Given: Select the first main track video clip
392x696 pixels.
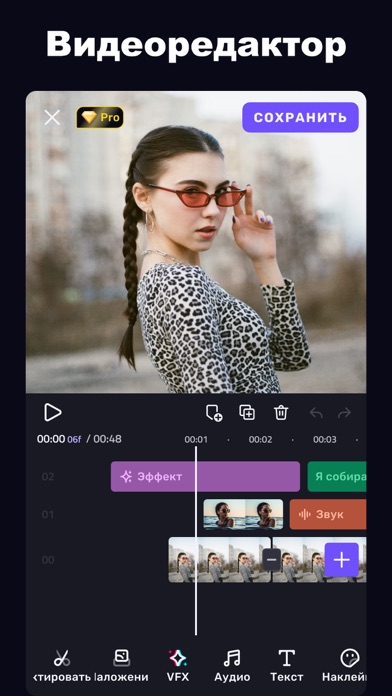Looking at the screenshot, I should (219, 560).
